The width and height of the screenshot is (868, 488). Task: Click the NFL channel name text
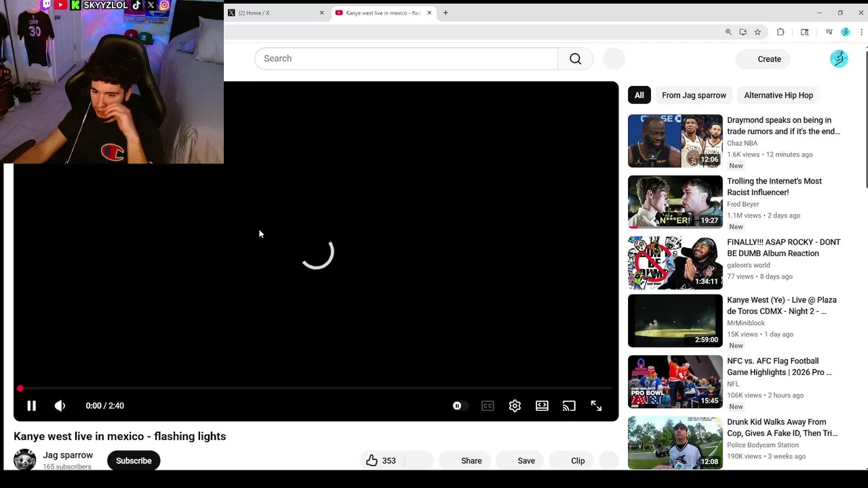pos(732,384)
